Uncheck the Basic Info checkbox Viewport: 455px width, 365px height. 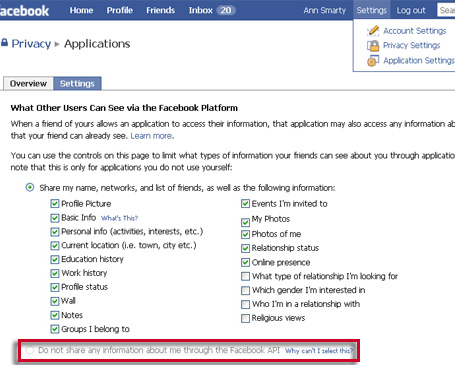(x=55, y=218)
